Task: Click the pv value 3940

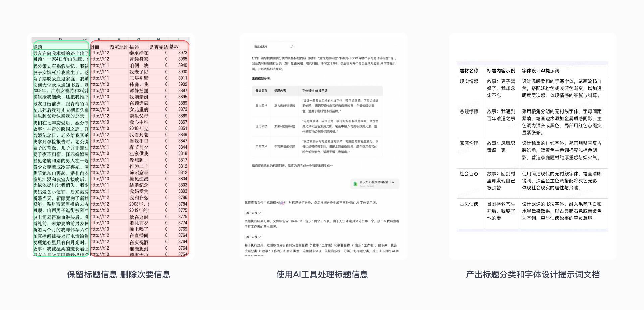Action: coord(183,65)
